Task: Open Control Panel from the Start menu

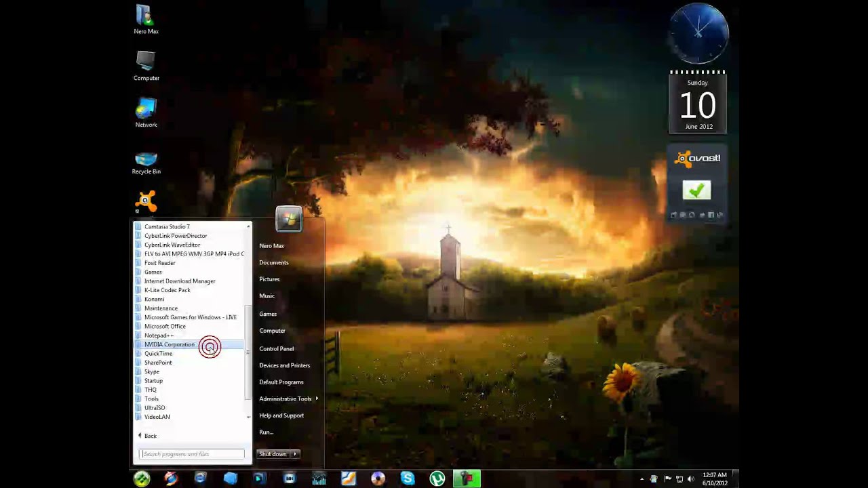Action: coord(277,348)
